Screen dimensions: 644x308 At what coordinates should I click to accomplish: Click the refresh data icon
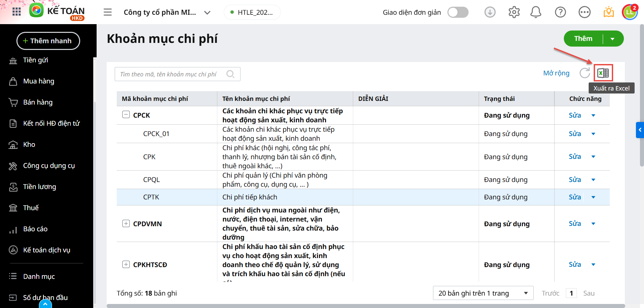pyautogui.click(x=585, y=73)
